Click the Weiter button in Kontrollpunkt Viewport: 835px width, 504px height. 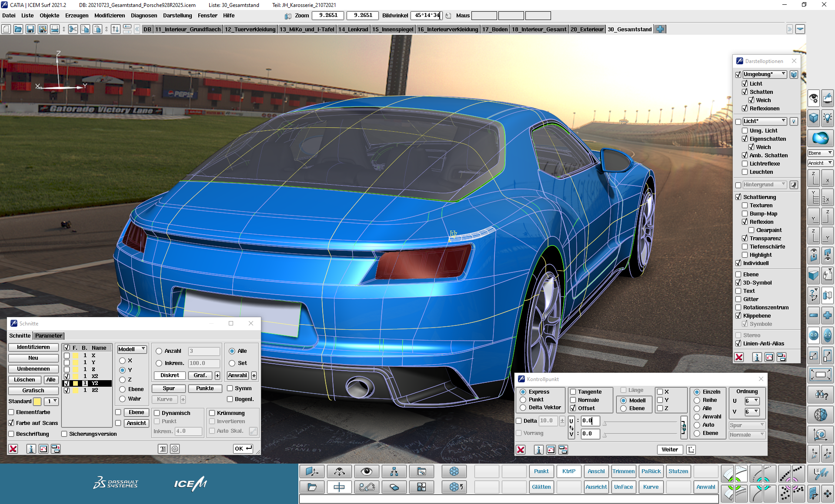(x=669, y=450)
